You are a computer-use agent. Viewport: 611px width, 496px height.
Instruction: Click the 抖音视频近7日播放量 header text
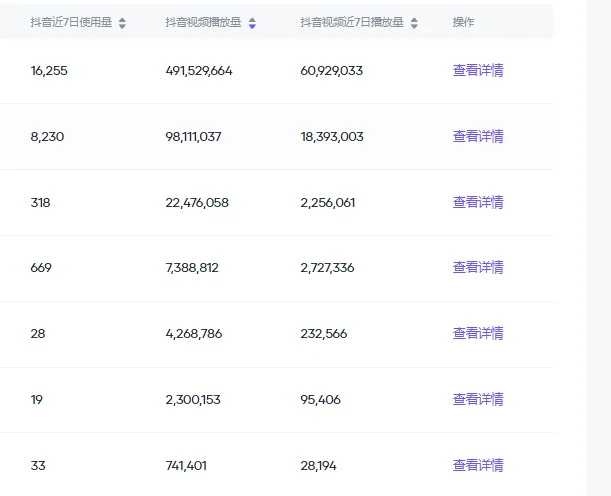pyautogui.click(x=352, y=23)
